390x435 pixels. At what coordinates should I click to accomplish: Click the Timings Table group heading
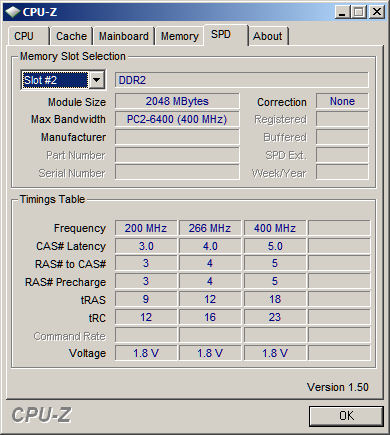(x=52, y=199)
